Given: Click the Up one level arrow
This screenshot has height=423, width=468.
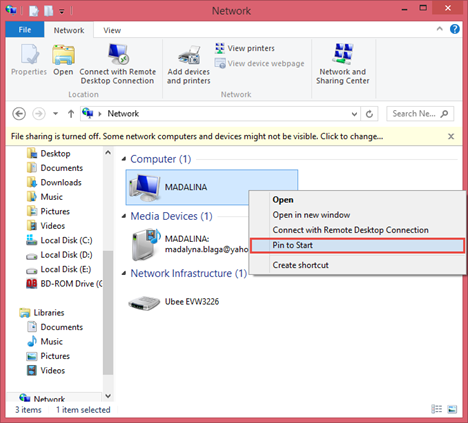Looking at the screenshot, I should point(71,114).
